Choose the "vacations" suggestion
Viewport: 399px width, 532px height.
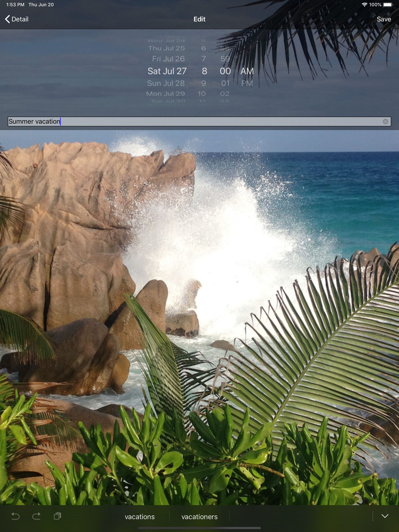tap(139, 517)
